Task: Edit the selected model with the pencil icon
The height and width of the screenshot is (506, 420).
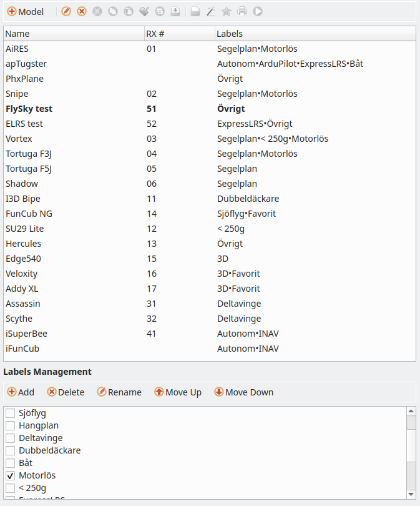Action: [x=66, y=11]
